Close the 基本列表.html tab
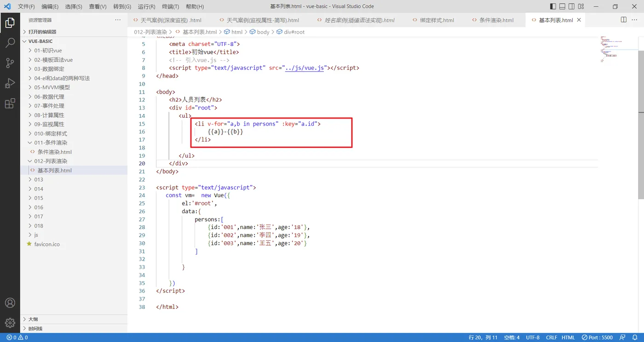This screenshot has width=644, height=342. pos(579,20)
